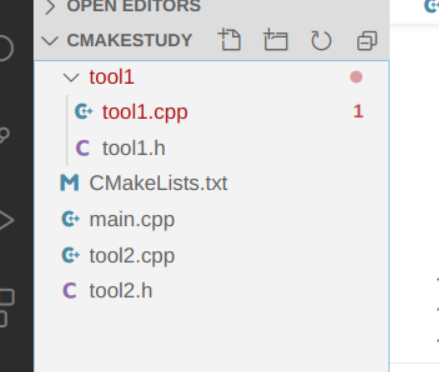Click the C++ icon beside tool1.cpp

[83, 112]
